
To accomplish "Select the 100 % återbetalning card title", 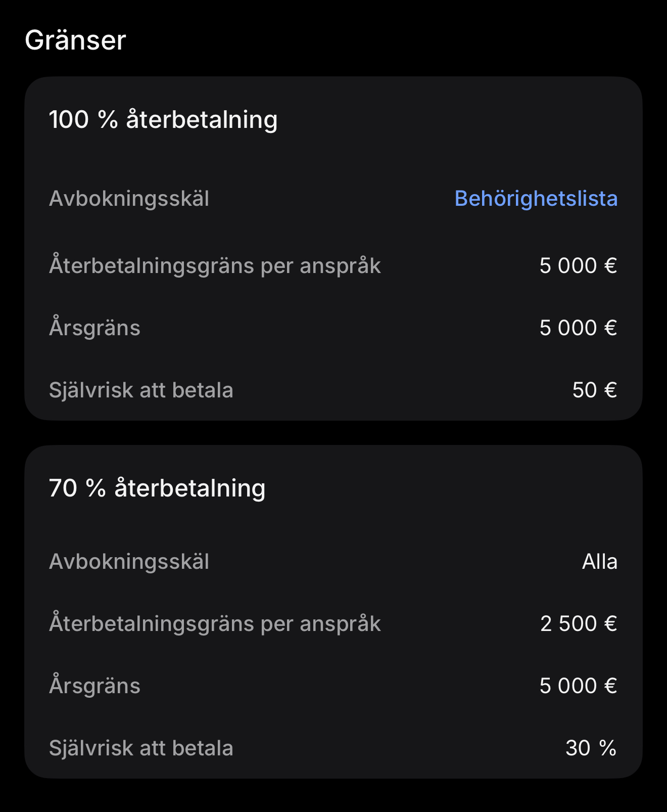I will pyautogui.click(x=163, y=120).
